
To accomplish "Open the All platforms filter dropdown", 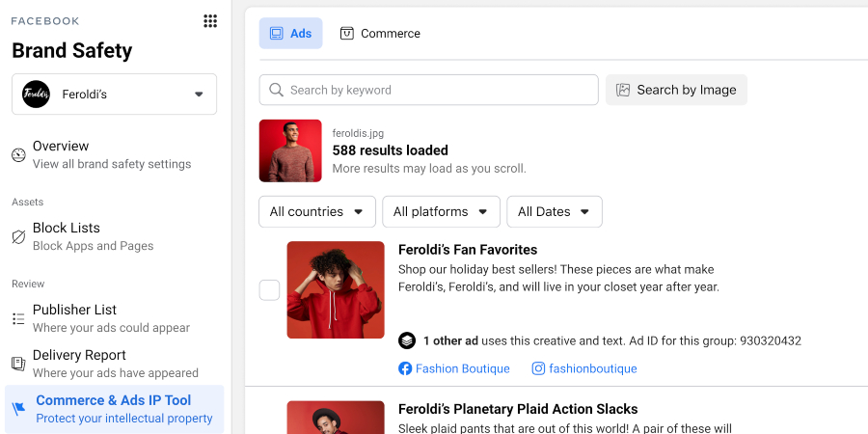I will [441, 212].
